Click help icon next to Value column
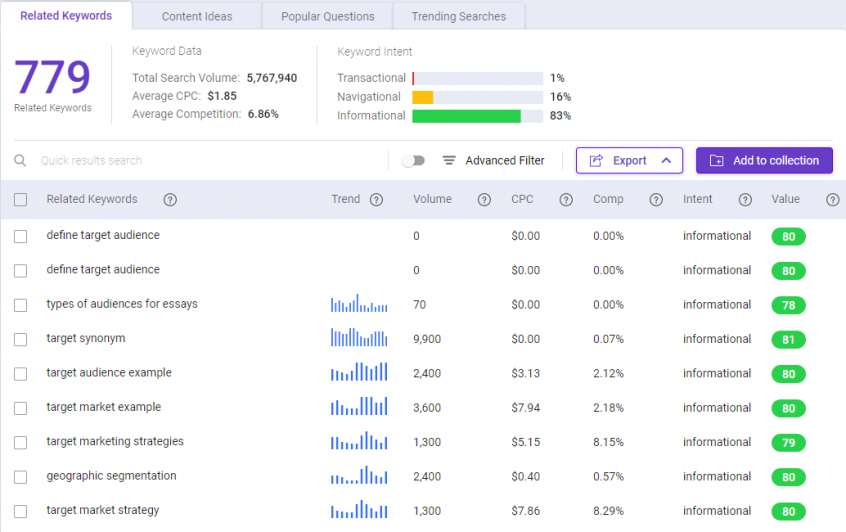The height and width of the screenshot is (532, 846). click(833, 200)
